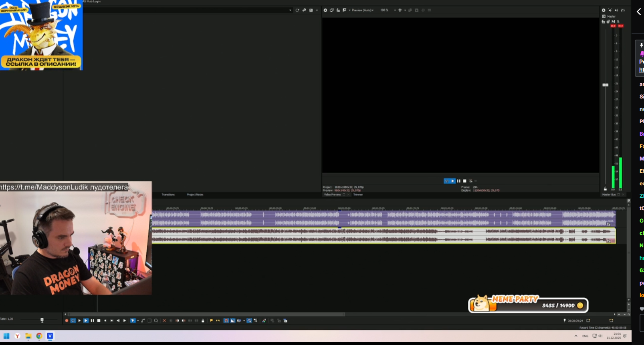Click the red Delete X icon
Image resolution: width=644 pixels, height=345 pixels.
(164, 321)
